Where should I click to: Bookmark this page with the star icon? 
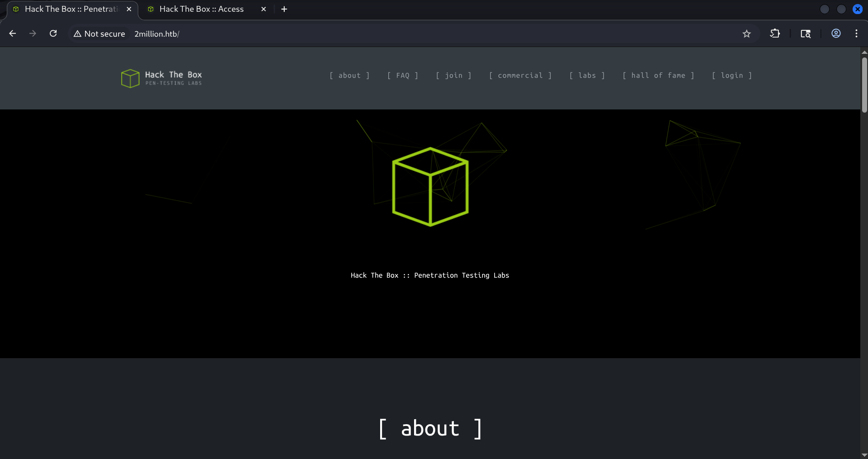tap(747, 33)
